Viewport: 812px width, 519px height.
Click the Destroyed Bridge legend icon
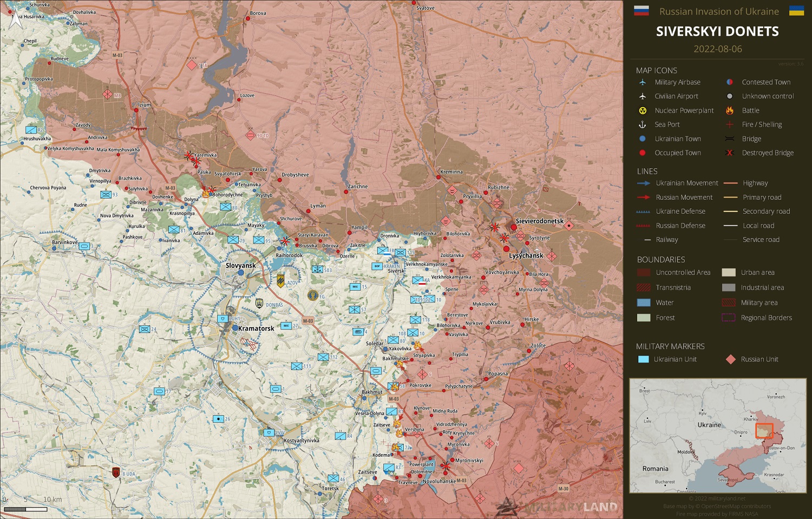(x=730, y=153)
